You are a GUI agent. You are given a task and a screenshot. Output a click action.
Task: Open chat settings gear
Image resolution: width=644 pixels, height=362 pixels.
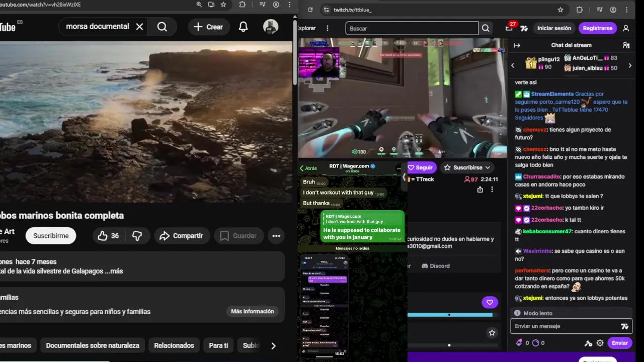point(600,343)
